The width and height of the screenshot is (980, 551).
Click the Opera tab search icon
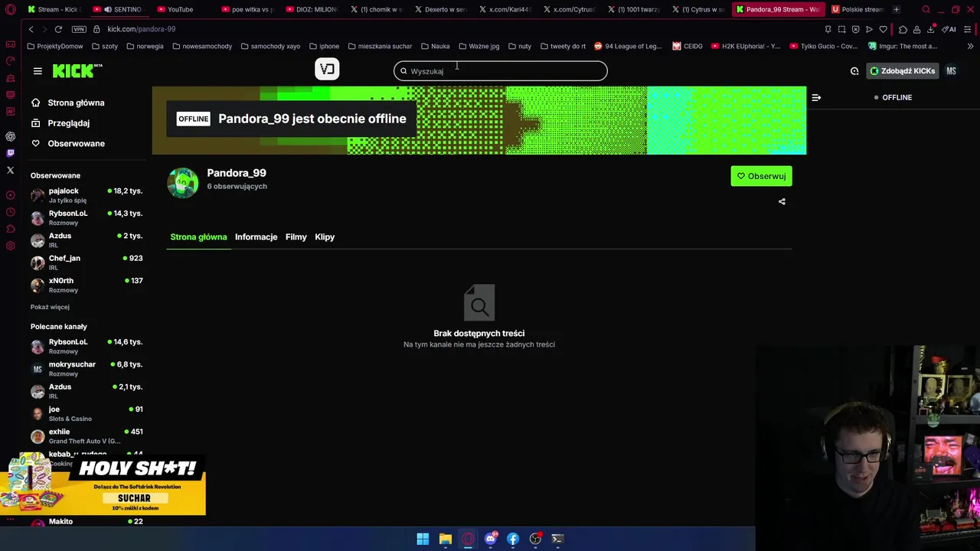[926, 9]
